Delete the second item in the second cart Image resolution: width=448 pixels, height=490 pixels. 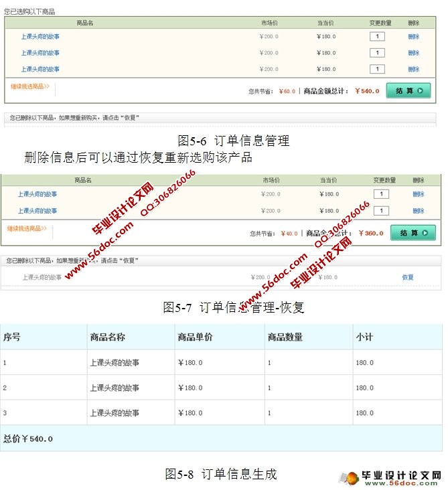pyautogui.click(x=418, y=211)
